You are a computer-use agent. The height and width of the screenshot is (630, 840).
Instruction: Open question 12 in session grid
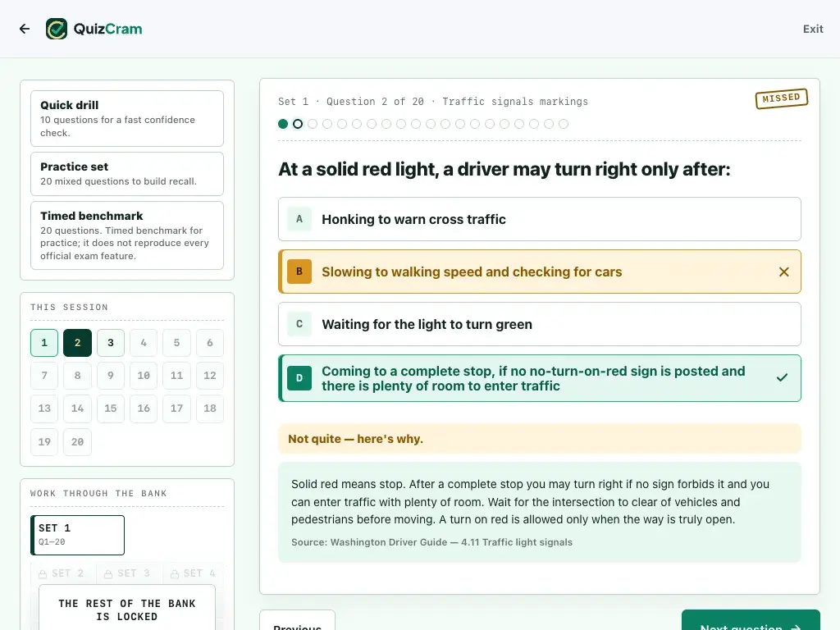pyautogui.click(x=210, y=376)
